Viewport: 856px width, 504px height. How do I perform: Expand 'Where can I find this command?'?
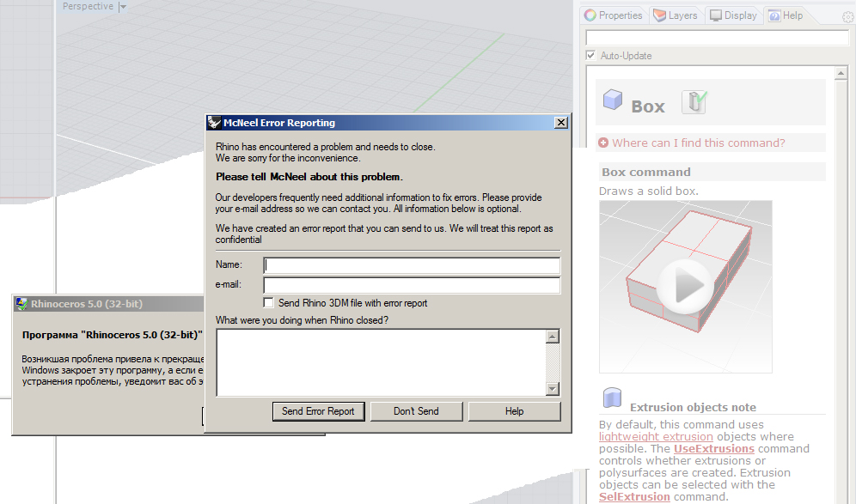point(698,143)
